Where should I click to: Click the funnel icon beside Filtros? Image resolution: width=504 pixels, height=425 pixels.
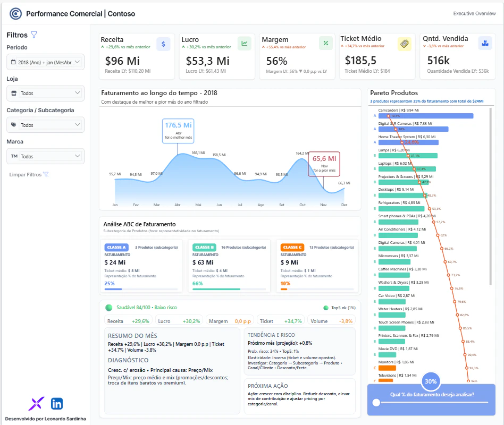point(34,35)
